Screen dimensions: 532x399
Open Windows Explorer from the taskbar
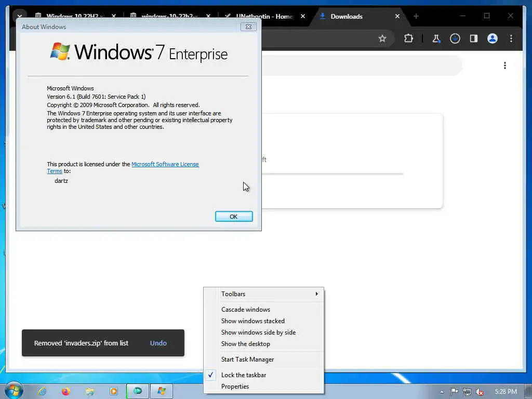(89, 391)
